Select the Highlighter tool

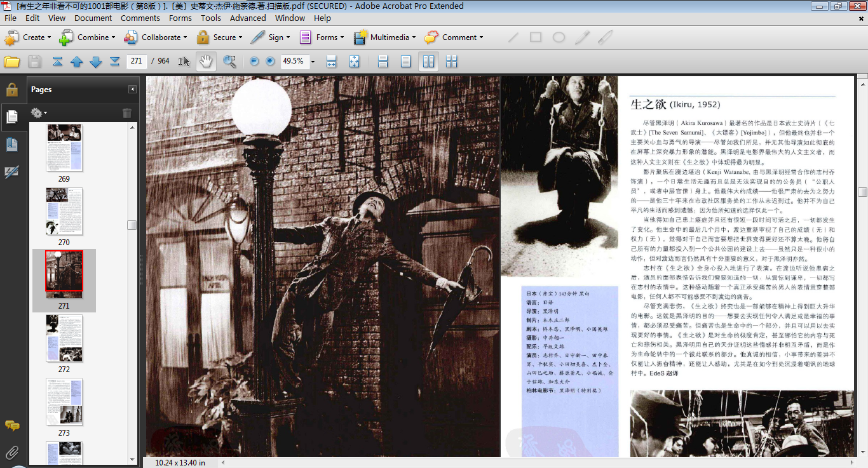coord(605,37)
